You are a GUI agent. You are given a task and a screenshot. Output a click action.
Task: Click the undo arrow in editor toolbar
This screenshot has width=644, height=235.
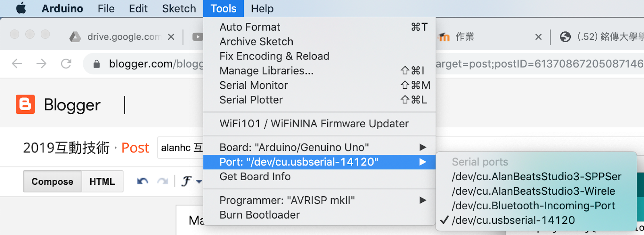coord(142,181)
